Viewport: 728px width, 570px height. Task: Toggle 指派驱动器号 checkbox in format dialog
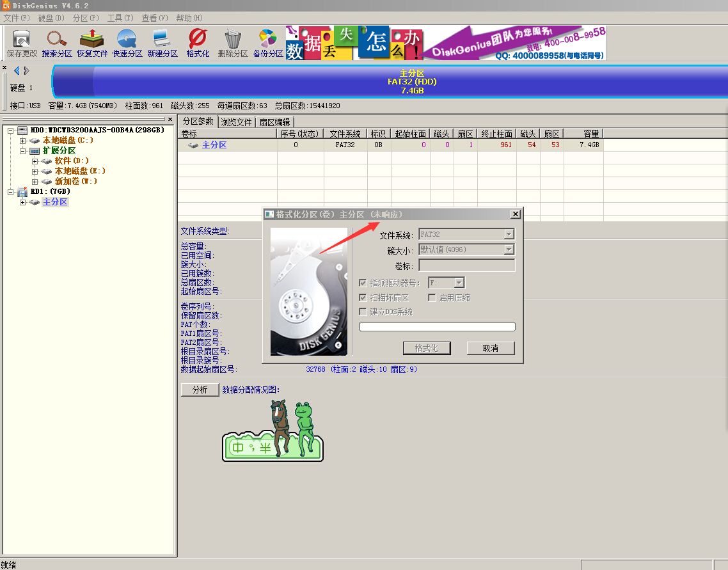click(363, 283)
